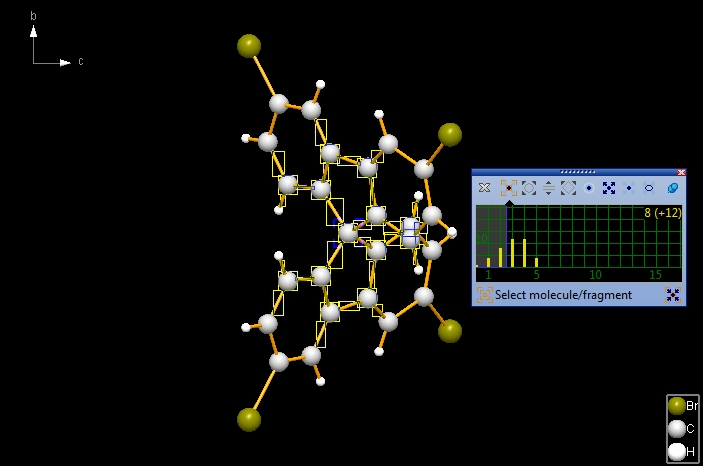The width and height of the screenshot is (703, 466).
Task: Click the C sphere in the legend
Action: (x=677, y=429)
